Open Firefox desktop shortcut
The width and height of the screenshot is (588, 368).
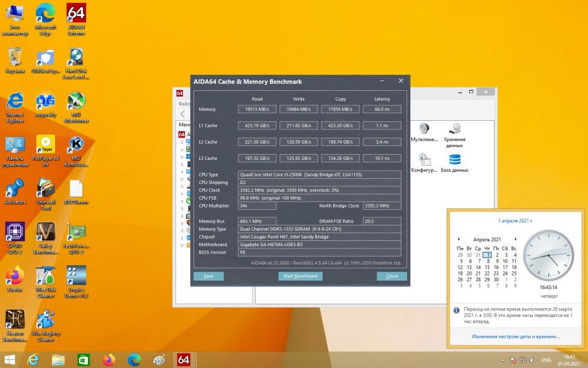pyautogui.click(x=15, y=279)
